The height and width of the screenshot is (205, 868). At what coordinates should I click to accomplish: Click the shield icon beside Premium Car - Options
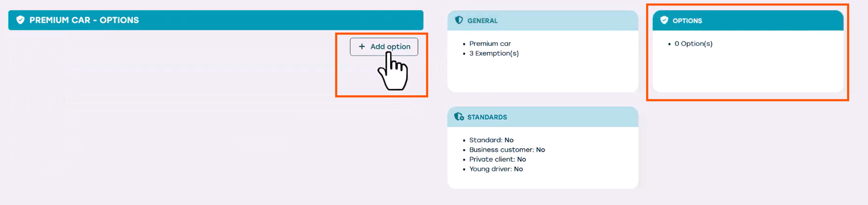click(x=21, y=20)
